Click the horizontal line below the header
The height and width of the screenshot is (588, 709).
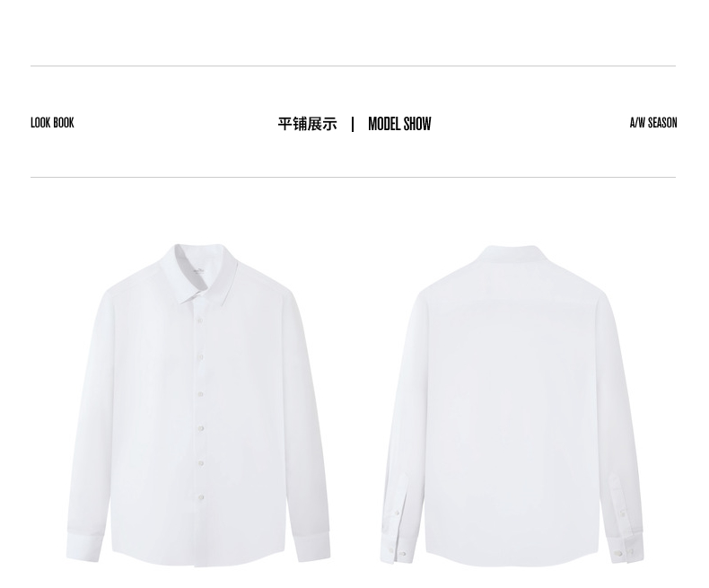pyautogui.click(x=353, y=178)
